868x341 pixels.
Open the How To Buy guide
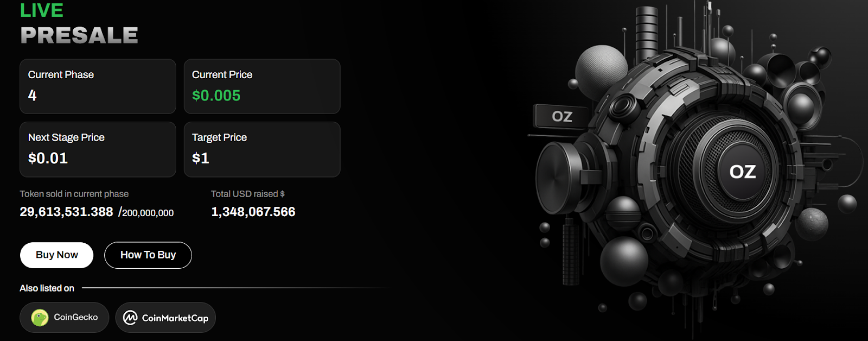[x=148, y=255]
